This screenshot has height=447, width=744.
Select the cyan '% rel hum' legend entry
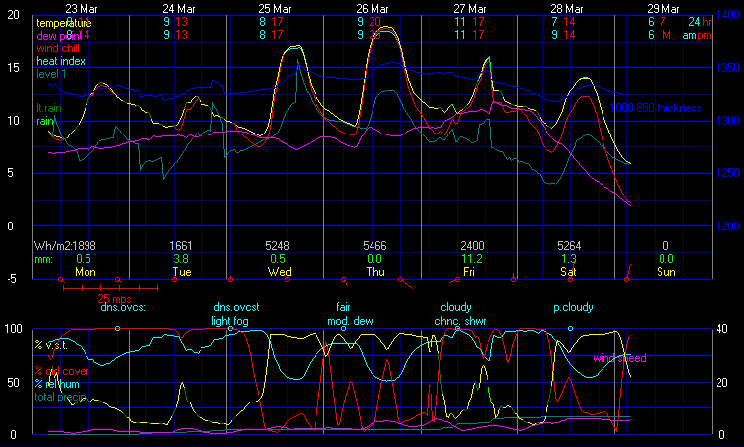pyautogui.click(x=57, y=384)
